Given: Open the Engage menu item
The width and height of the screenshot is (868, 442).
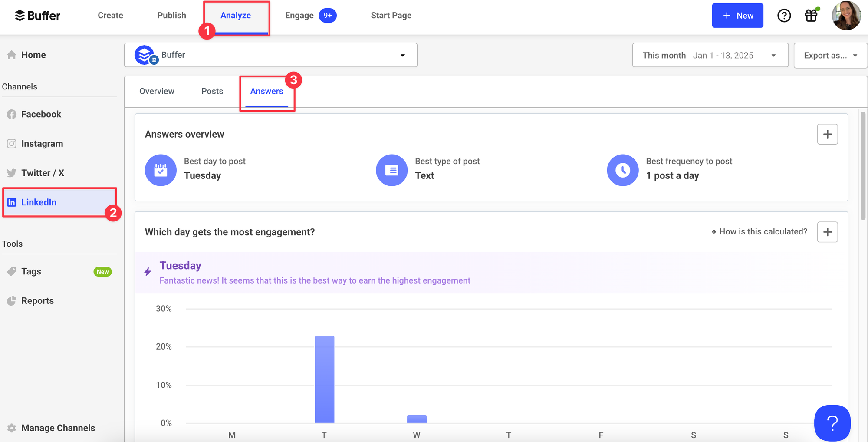Looking at the screenshot, I should (299, 15).
